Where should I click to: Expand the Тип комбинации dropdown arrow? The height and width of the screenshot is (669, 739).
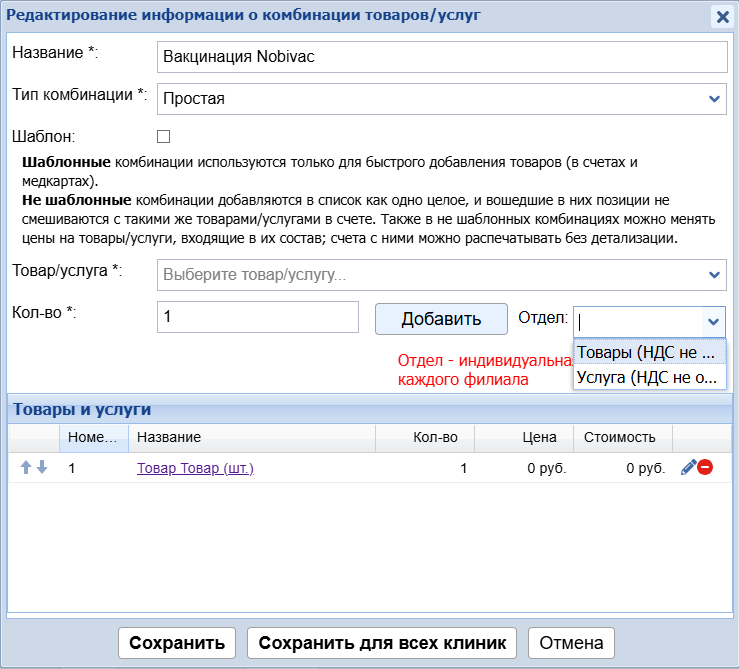(x=714, y=99)
